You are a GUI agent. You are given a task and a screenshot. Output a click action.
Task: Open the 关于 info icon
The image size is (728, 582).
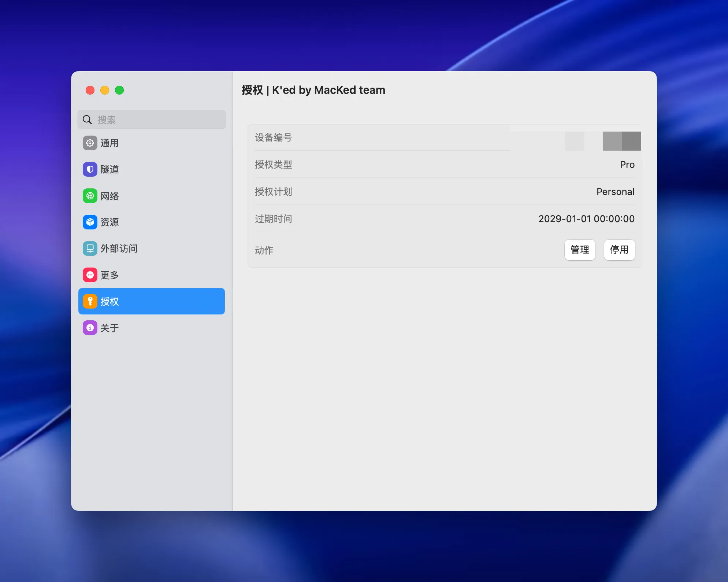[90, 328]
